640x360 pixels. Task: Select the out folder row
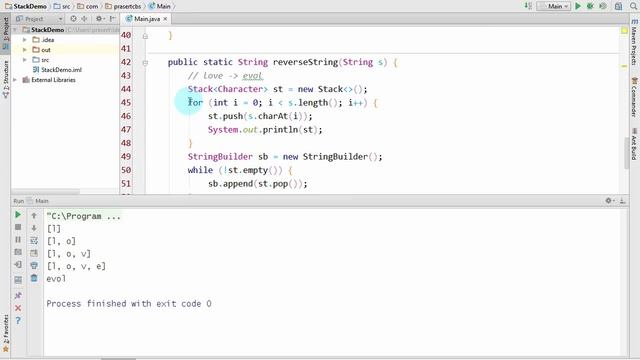pyautogui.click(x=65, y=50)
